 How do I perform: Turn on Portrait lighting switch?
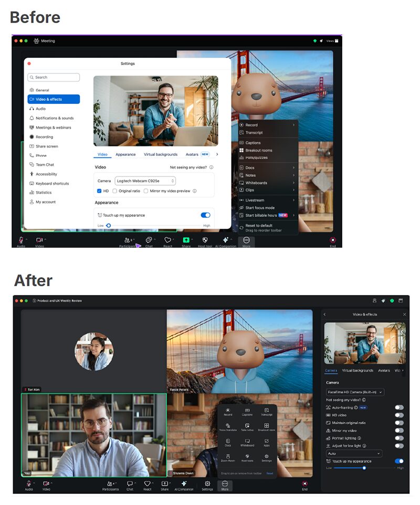coord(400,438)
